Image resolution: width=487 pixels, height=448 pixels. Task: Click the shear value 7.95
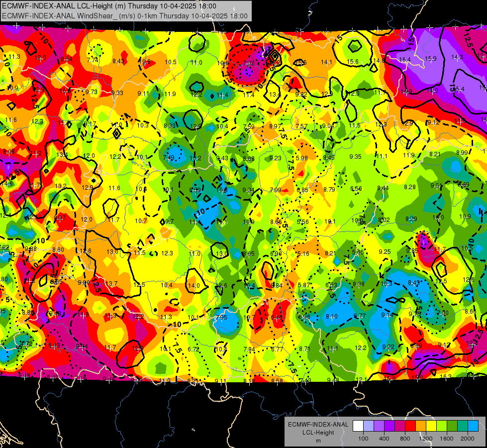(221, 318)
